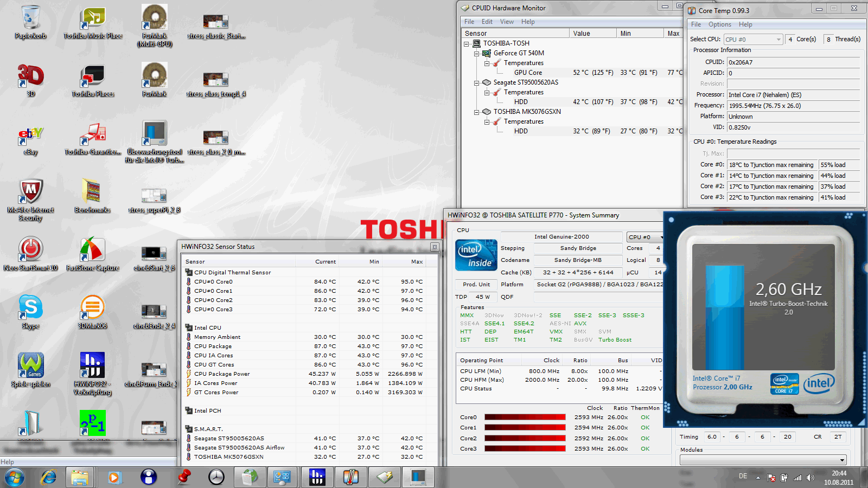The height and width of the screenshot is (488, 868).
Task: Collapse Temperatures under Seagate ST95005620AS
Action: 487,92
